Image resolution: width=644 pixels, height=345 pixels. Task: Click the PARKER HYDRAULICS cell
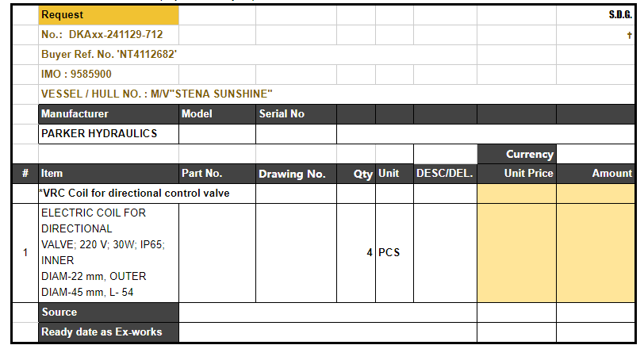pos(109,134)
